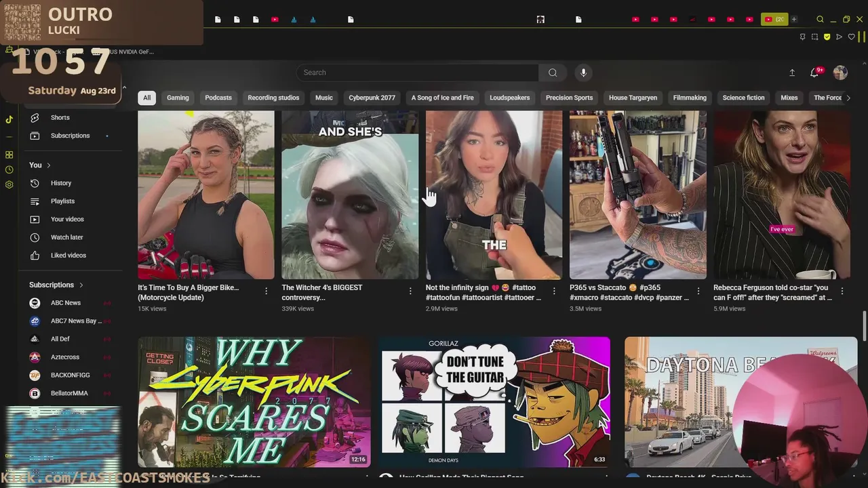
Task: Select the Recording studios filter chip
Action: pos(273,98)
